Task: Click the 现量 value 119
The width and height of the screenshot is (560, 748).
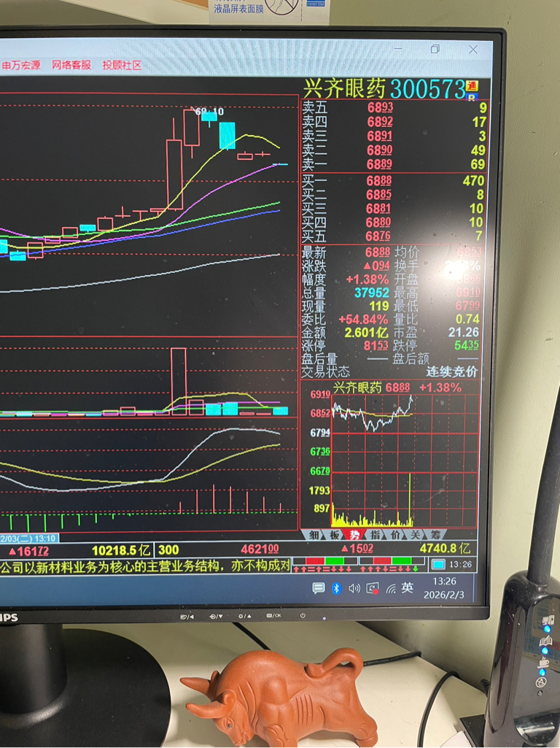Action: tap(379, 306)
